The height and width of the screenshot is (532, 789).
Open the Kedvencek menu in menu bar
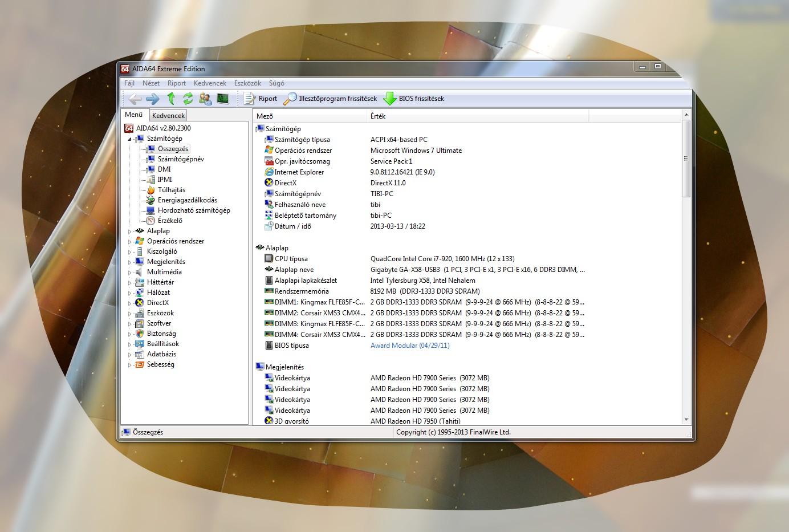click(210, 83)
